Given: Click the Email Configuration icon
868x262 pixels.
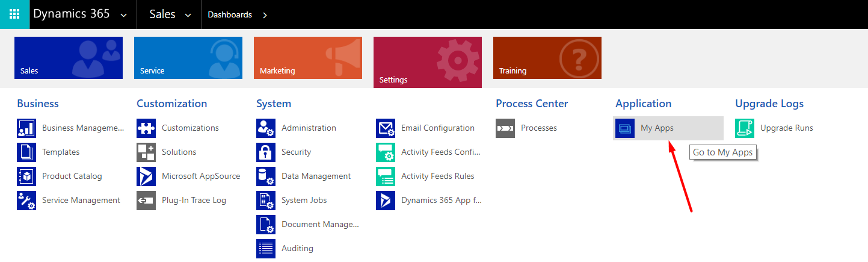Looking at the screenshot, I should (x=386, y=128).
